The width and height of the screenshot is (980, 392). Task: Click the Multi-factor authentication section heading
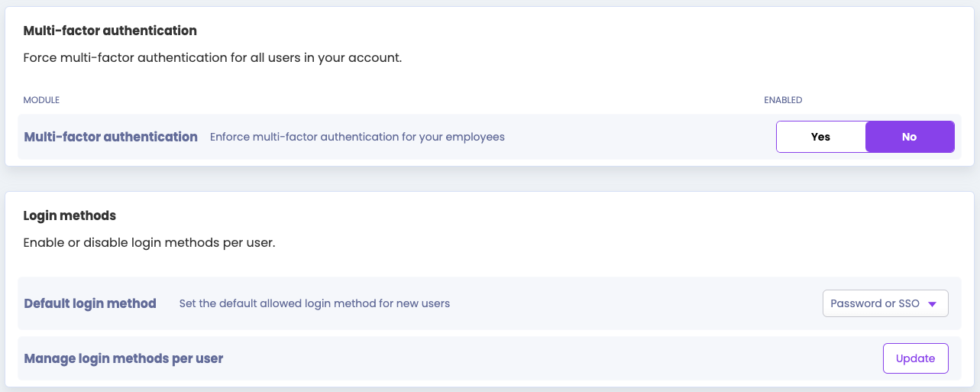coord(110,31)
